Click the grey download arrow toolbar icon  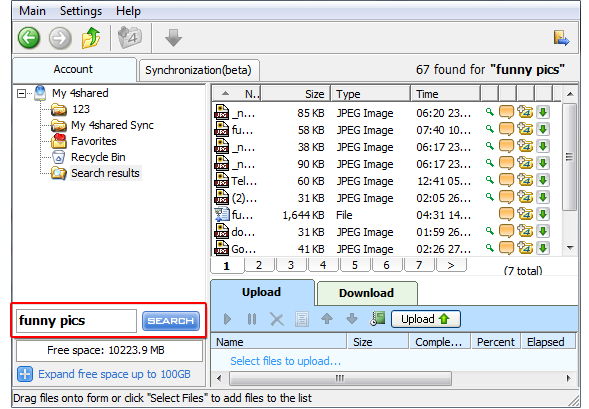point(173,38)
